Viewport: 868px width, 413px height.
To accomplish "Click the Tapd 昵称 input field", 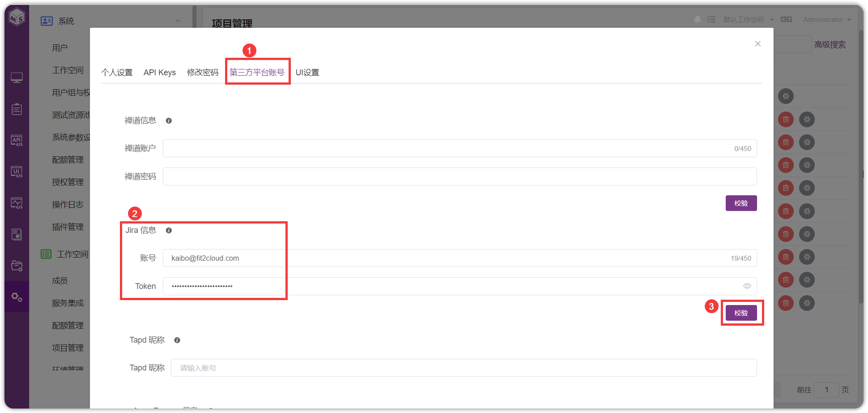I will (x=464, y=368).
